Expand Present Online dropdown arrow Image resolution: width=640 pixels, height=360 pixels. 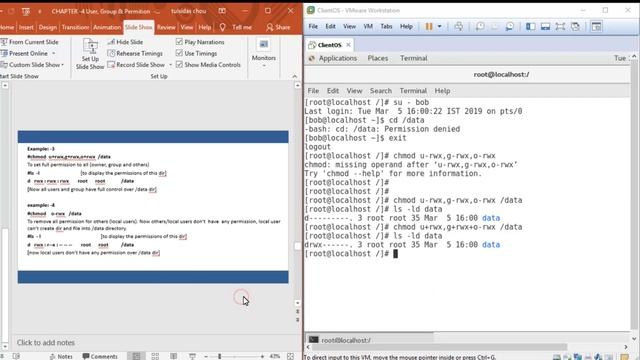coord(53,53)
